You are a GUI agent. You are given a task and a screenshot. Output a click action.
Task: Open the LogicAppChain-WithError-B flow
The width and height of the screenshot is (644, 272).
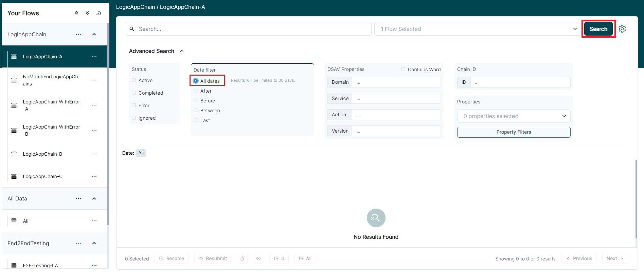(x=51, y=130)
